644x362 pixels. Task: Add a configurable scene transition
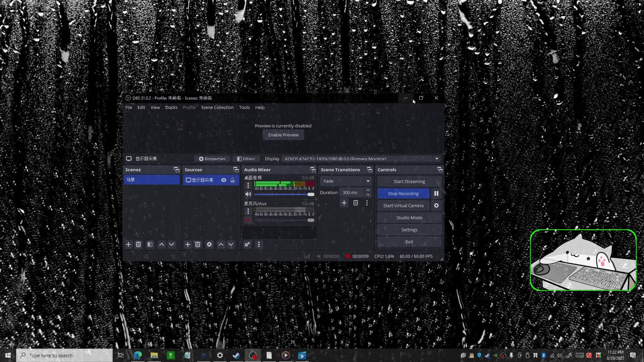344,203
